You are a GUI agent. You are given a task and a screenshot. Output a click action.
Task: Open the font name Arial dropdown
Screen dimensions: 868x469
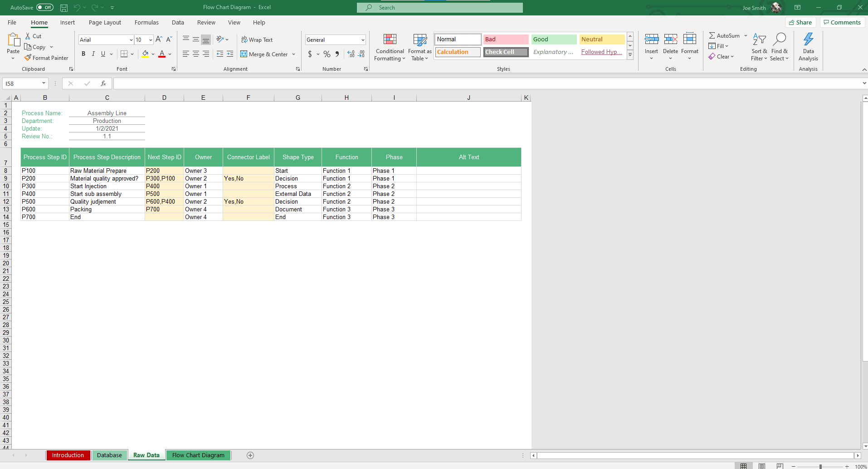[x=131, y=40]
